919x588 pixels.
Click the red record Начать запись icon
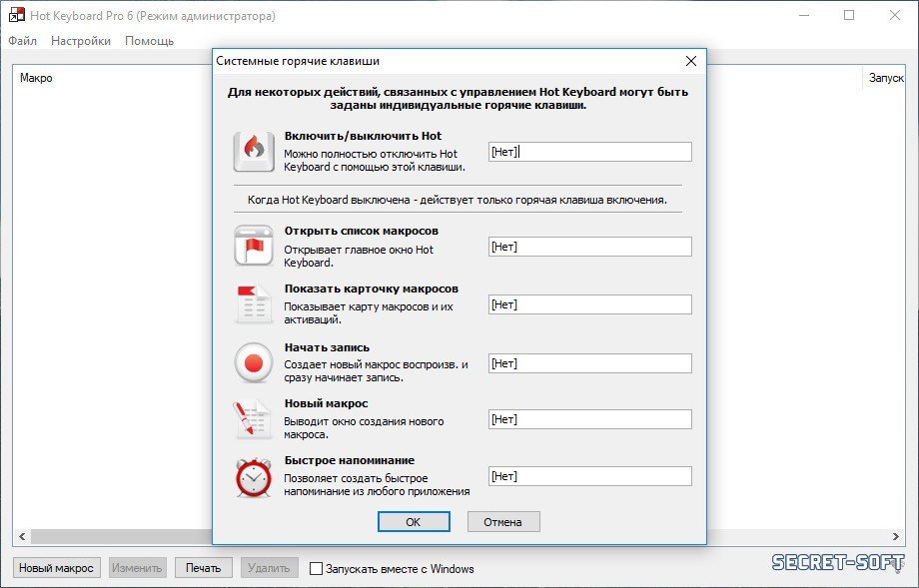(254, 363)
